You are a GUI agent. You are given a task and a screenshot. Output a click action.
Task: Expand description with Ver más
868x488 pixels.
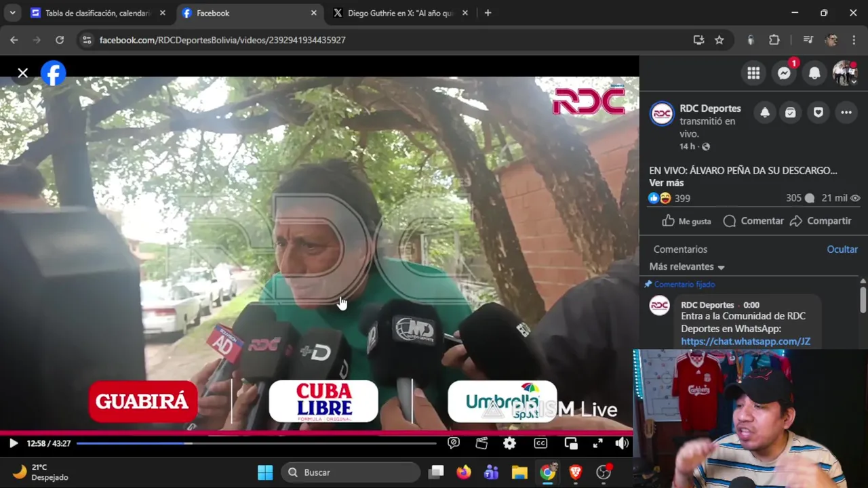[x=666, y=183]
